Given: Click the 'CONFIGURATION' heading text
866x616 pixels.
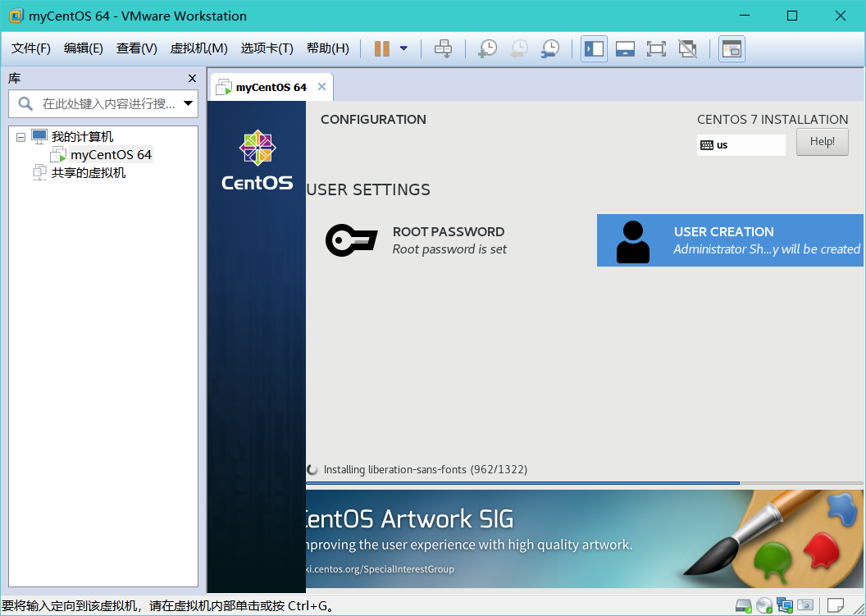Looking at the screenshot, I should [x=373, y=119].
